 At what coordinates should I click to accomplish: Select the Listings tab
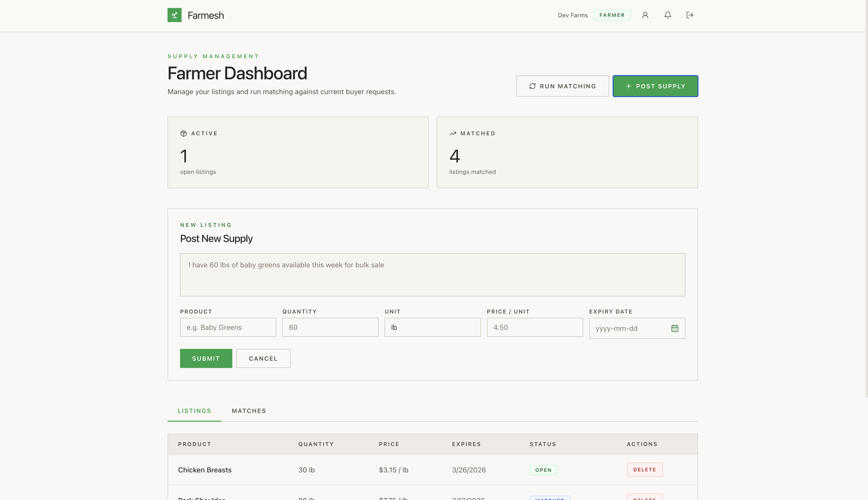tap(194, 411)
